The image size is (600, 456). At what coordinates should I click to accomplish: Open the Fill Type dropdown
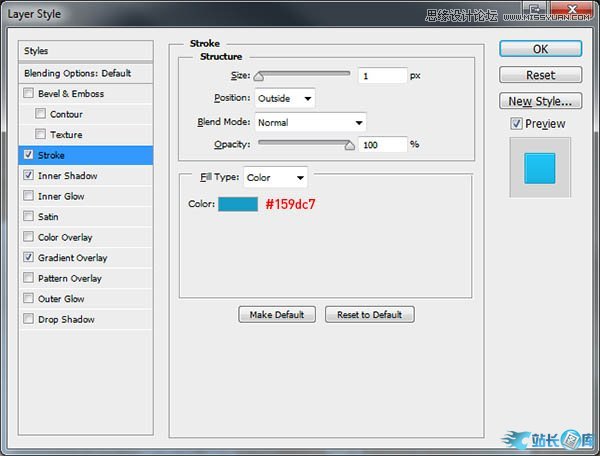(275, 178)
